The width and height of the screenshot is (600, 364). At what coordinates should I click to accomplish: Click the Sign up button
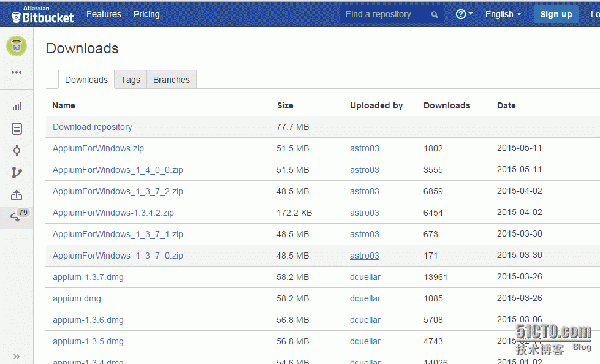(x=556, y=14)
